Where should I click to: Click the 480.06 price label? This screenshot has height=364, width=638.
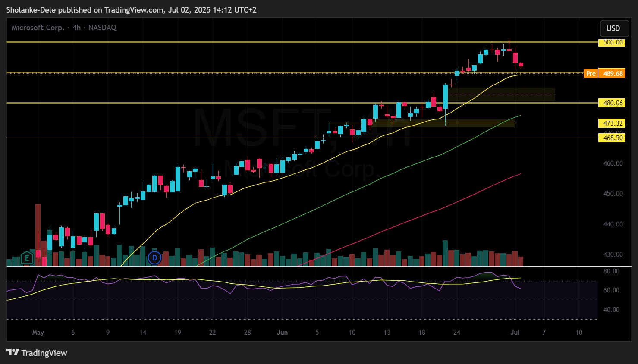[612, 103]
